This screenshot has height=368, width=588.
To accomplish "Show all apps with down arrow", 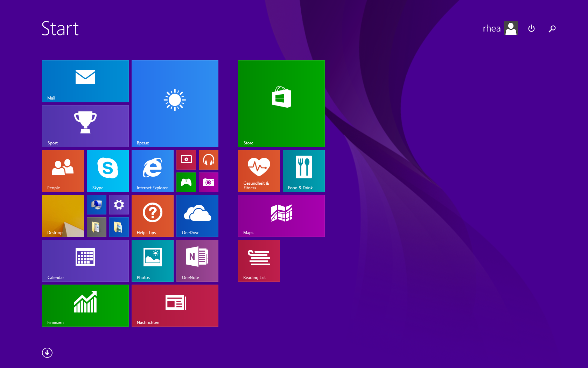I will pos(47,353).
